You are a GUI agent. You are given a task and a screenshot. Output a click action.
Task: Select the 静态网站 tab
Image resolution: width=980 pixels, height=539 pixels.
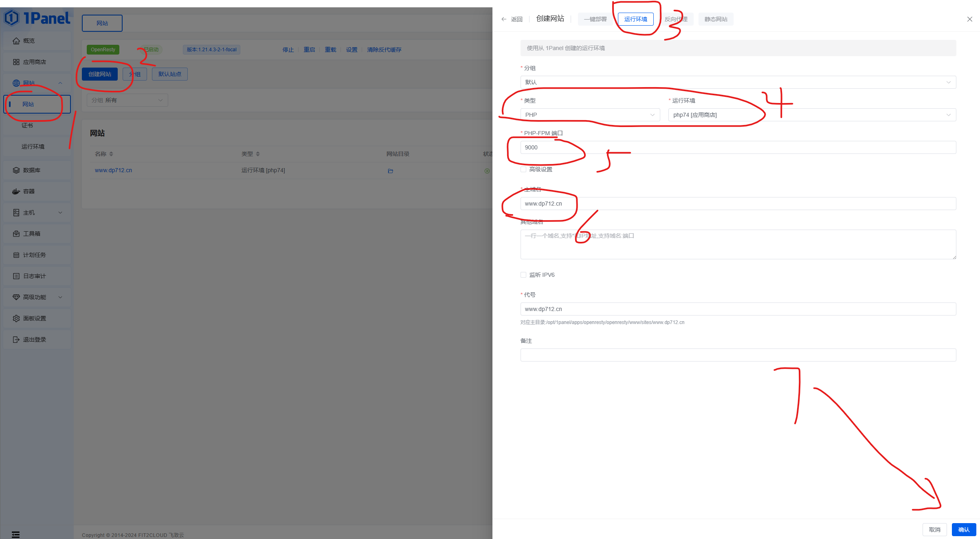[x=716, y=19]
